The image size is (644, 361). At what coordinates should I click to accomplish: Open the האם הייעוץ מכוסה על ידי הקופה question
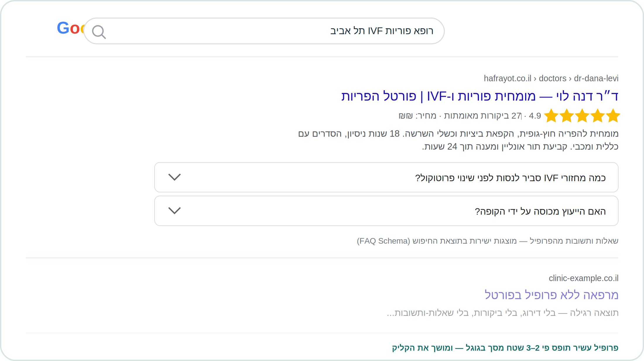(x=386, y=211)
